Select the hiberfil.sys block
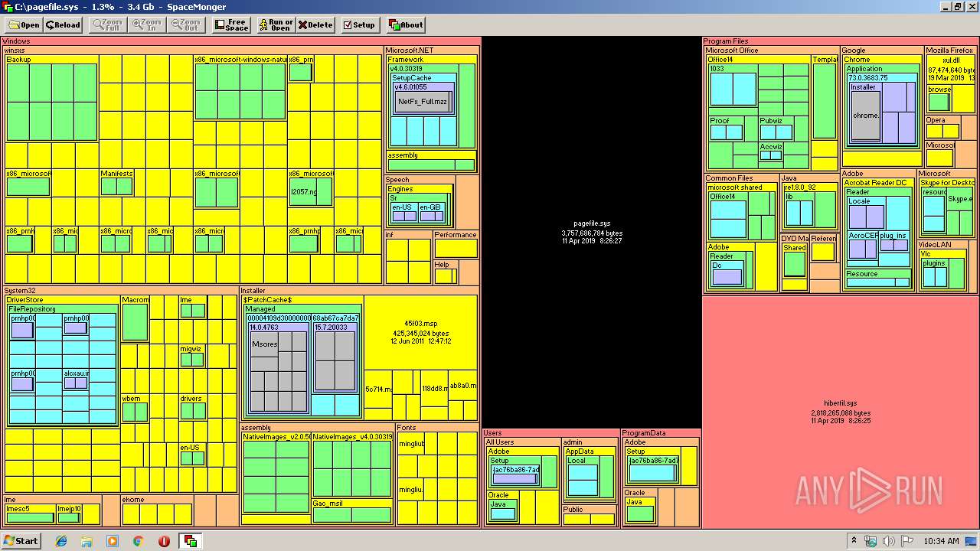980x551 pixels. 840,412
